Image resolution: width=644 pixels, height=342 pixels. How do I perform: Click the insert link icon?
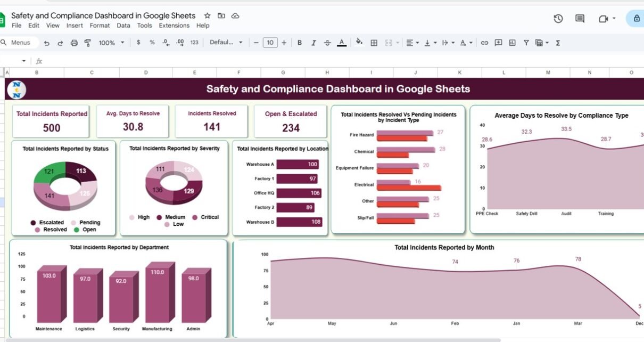pos(484,43)
